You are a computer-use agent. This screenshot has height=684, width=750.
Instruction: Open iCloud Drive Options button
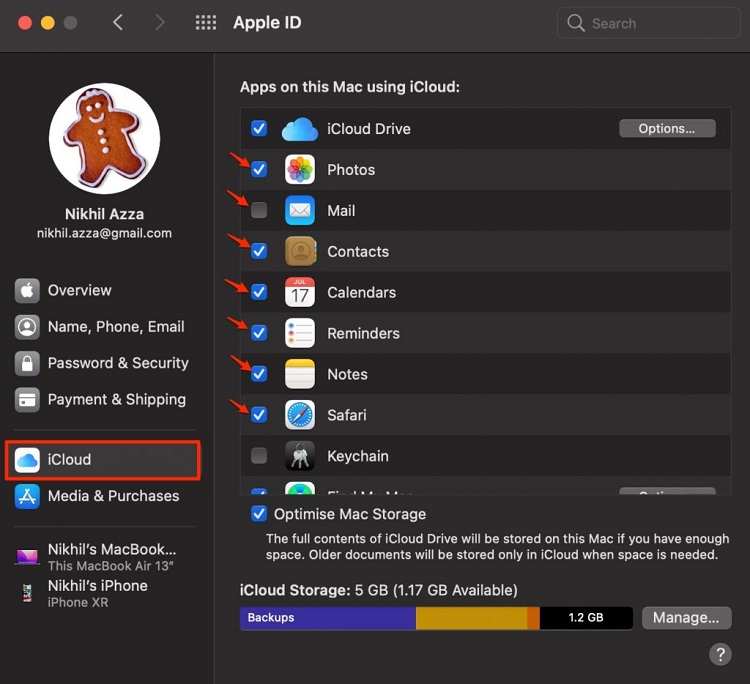(x=667, y=128)
